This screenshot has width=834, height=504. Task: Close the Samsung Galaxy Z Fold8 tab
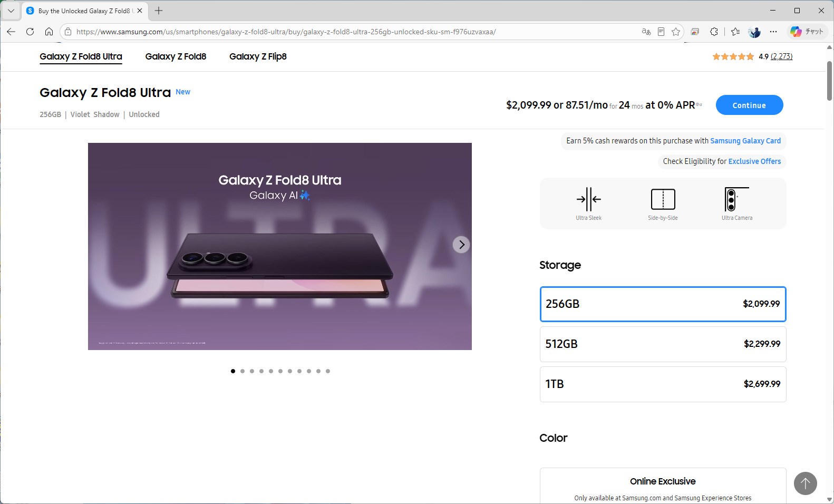[x=140, y=11]
